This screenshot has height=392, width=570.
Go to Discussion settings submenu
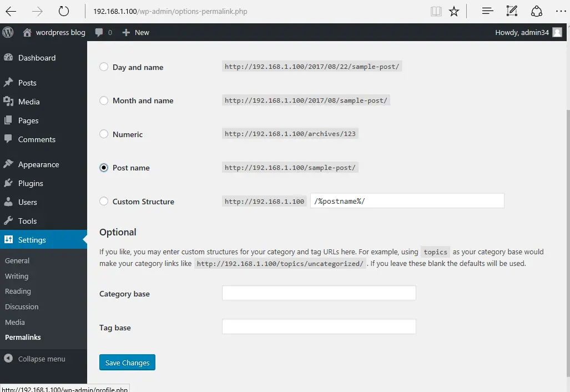(22, 307)
